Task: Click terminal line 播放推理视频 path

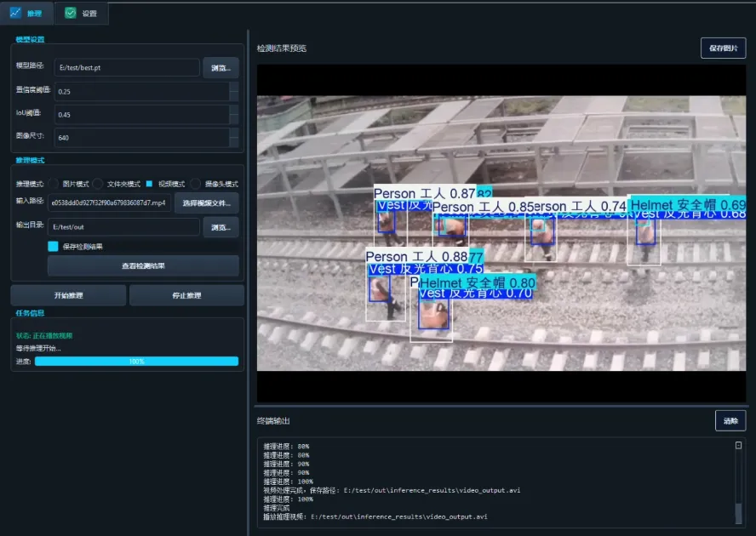Action: point(375,516)
